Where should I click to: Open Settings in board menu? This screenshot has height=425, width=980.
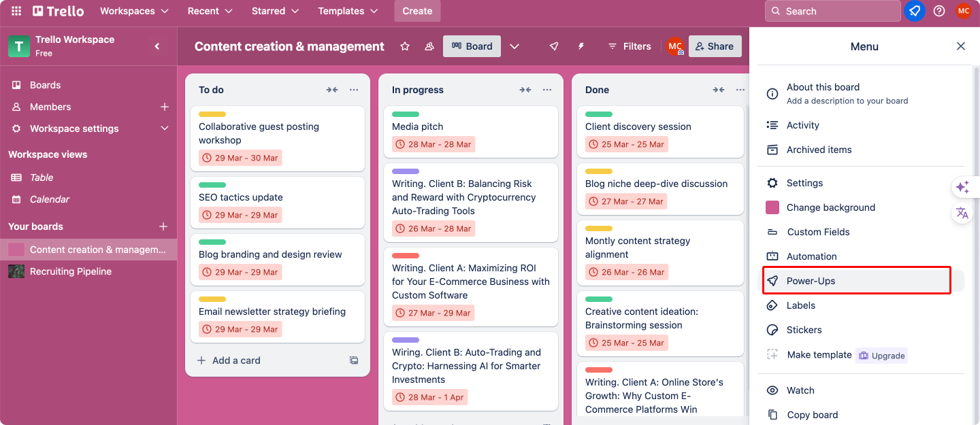[861, 183]
